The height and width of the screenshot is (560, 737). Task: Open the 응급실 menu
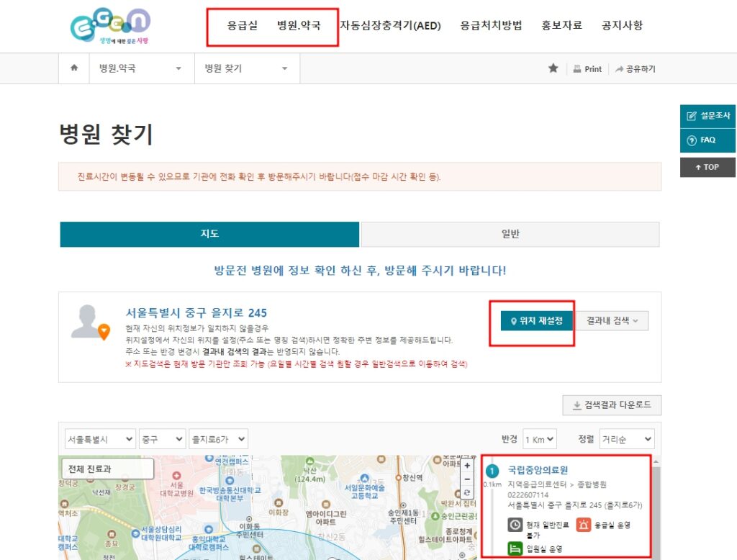pyautogui.click(x=243, y=25)
